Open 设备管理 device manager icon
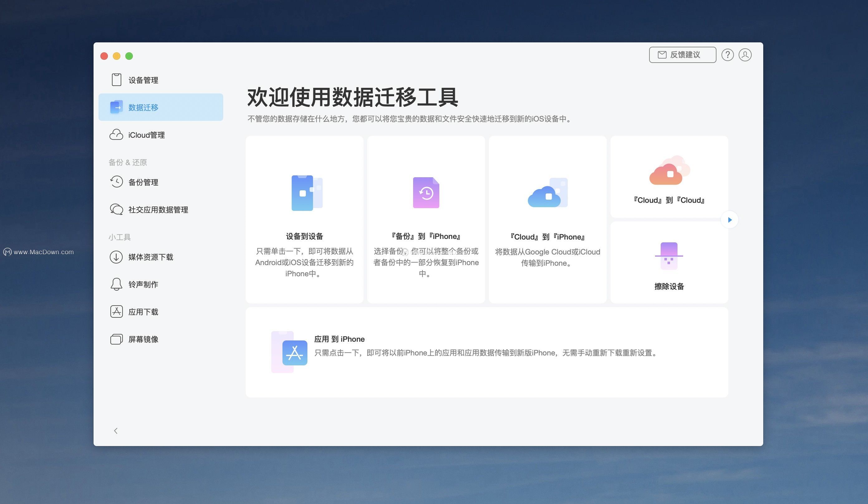This screenshot has width=868, height=504. (116, 80)
